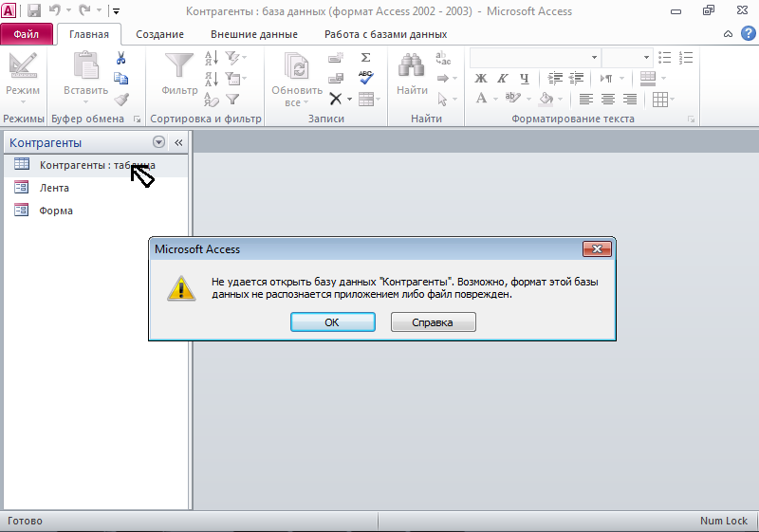Click the Фильтр funnel icon
Screen dimensions: 759x532
pos(179,65)
